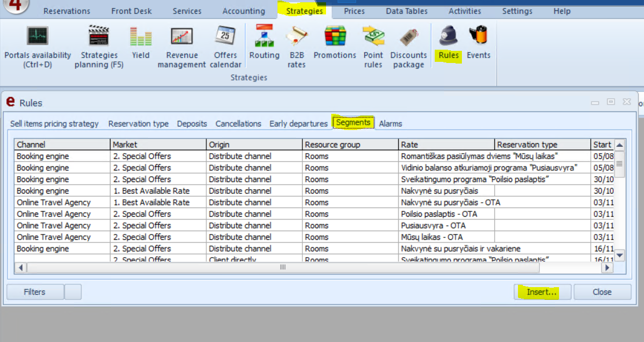Click the Insert... button

pyautogui.click(x=542, y=292)
